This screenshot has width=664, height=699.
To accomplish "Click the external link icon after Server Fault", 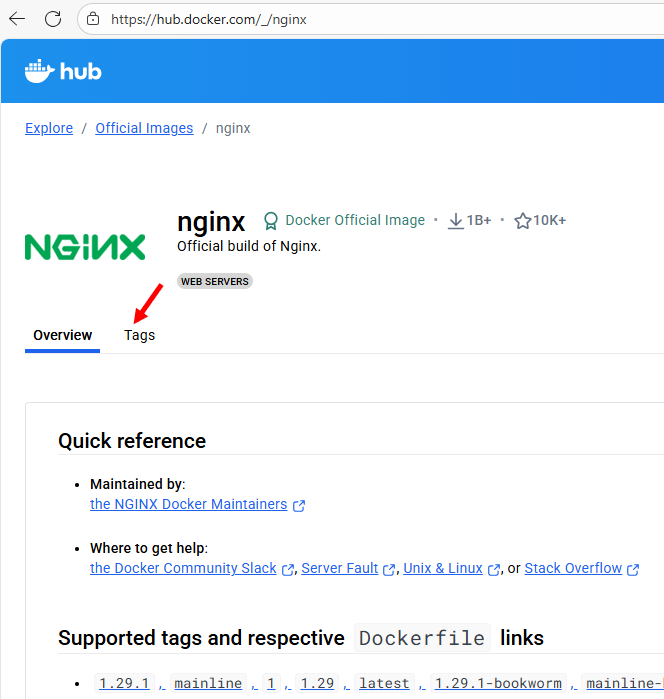I will (x=389, y=570).
